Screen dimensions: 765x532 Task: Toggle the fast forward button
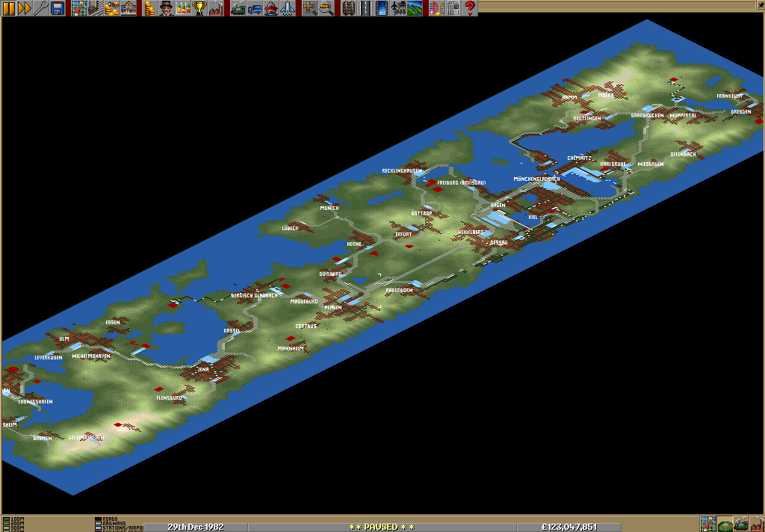tap(25, 7)
